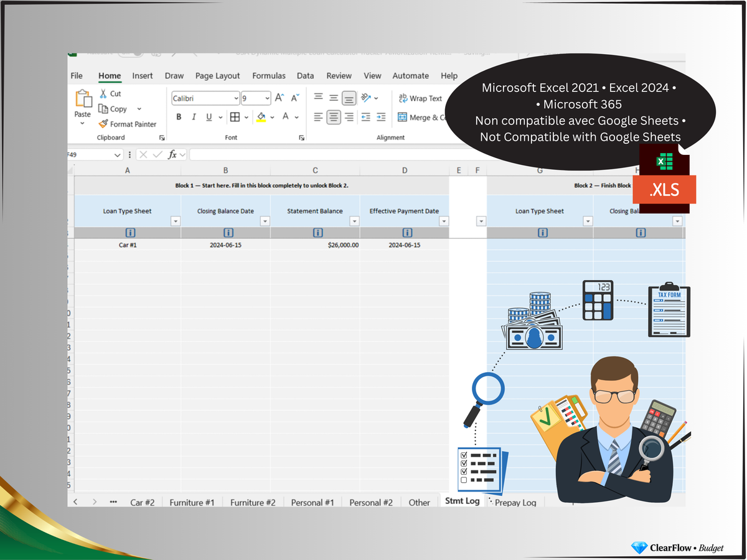Apply the font color A
The height and width of the screenshot is (560, 747).
tap(286, 117)
